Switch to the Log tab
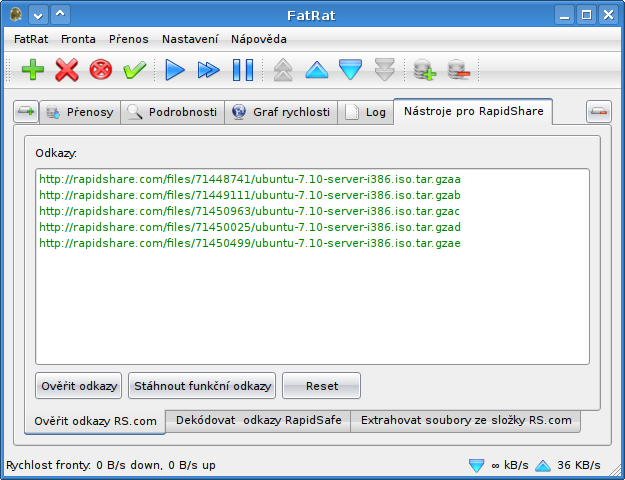Image resolution: width=625 pixels, height=480 pixels. (x=366, y=112)
